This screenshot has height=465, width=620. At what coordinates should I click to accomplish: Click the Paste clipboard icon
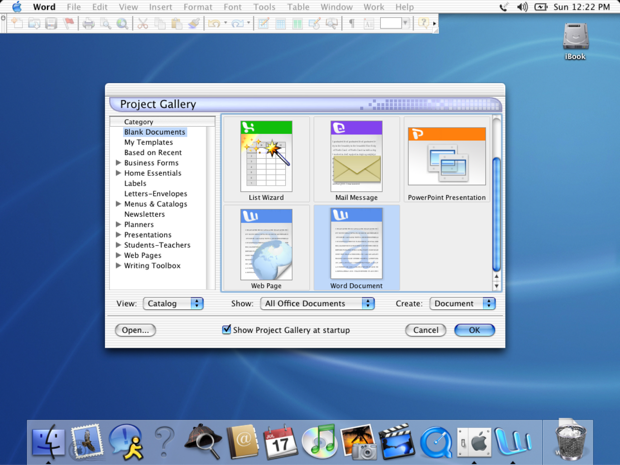pos(176,24)
